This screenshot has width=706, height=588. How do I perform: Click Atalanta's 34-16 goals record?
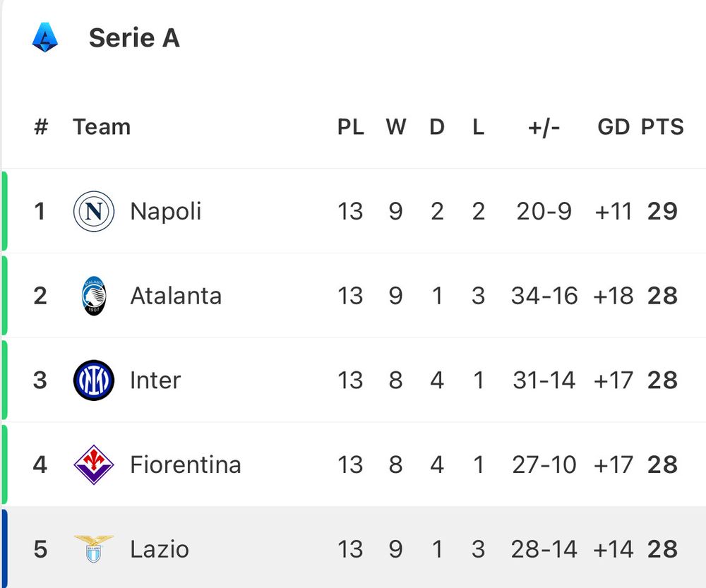544,296
